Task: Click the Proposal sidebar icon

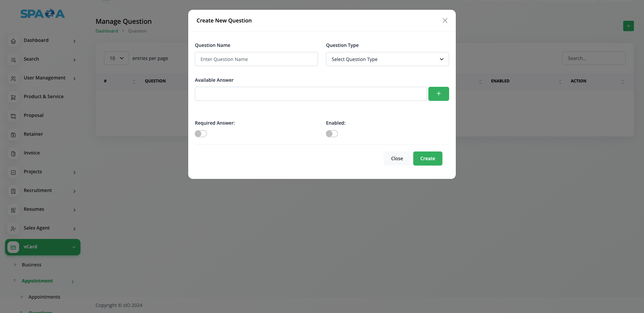Action: pos(13,116)
